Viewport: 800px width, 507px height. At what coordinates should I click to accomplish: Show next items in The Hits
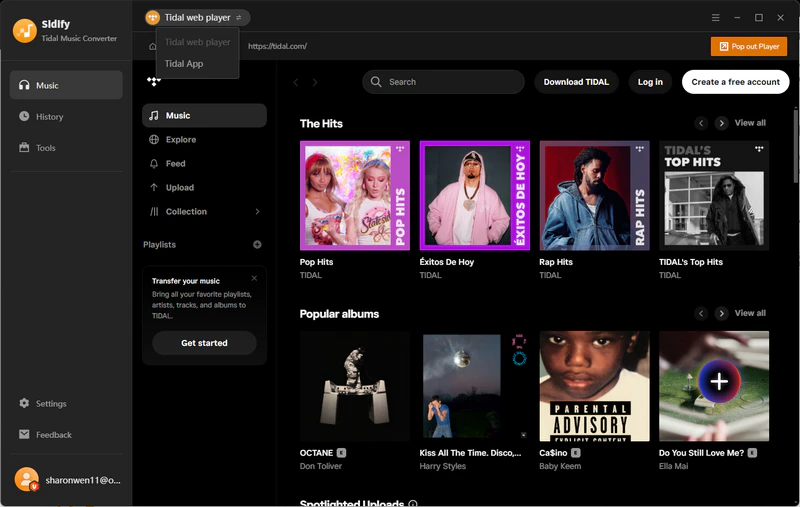point(721,123)
